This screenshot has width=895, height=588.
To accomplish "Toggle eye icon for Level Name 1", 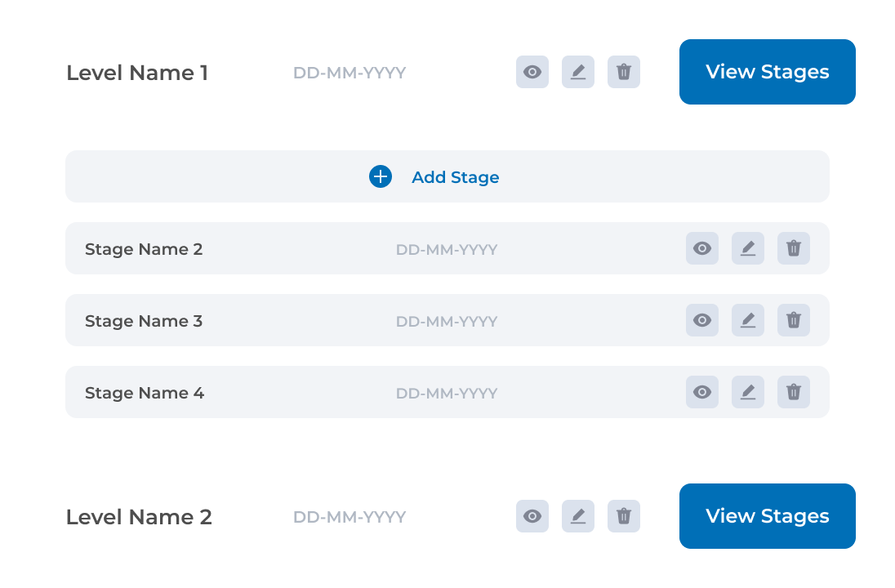I will point(532,72).
